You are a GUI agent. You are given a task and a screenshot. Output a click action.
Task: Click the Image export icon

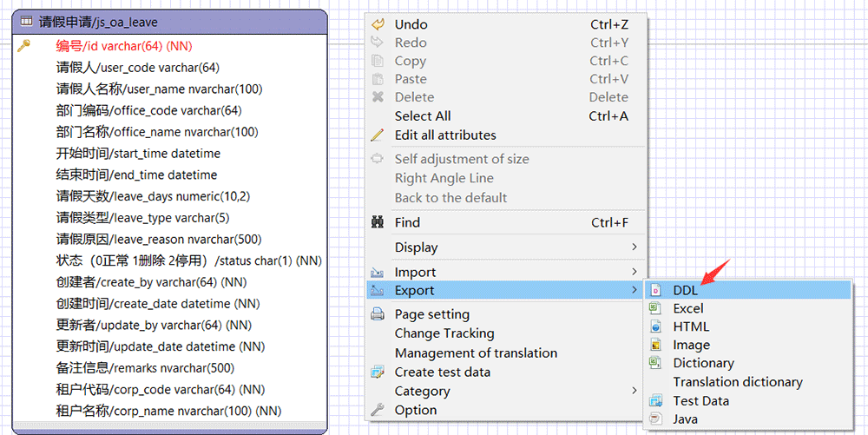tap(655, 345)
